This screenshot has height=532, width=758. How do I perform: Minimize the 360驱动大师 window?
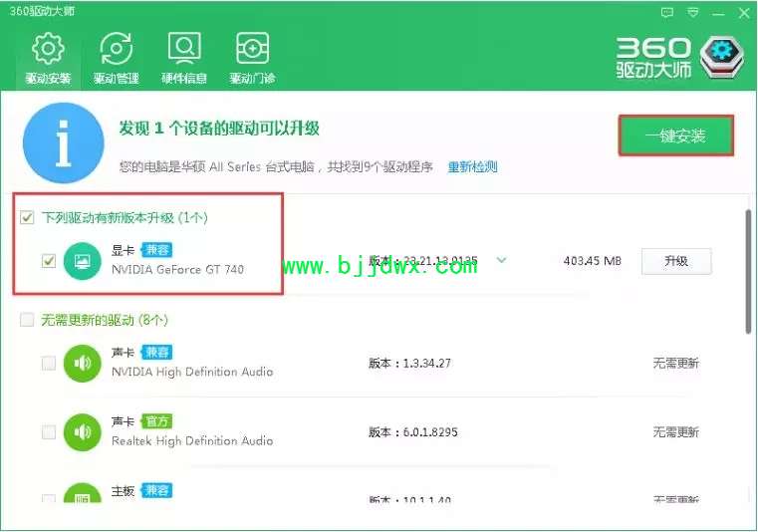tap(718, 14)
